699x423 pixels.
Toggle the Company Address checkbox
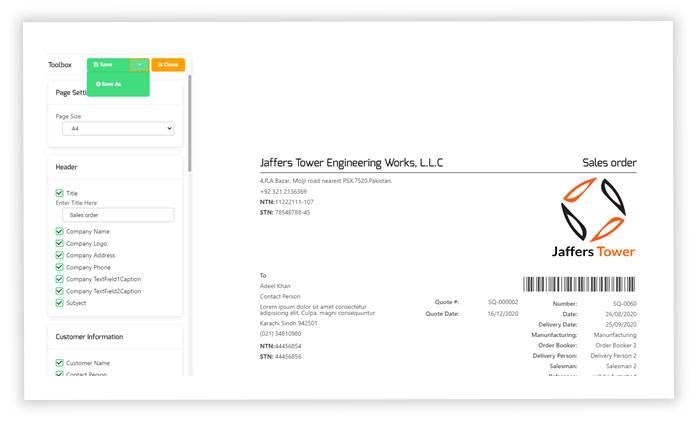(x=59, y=255)
